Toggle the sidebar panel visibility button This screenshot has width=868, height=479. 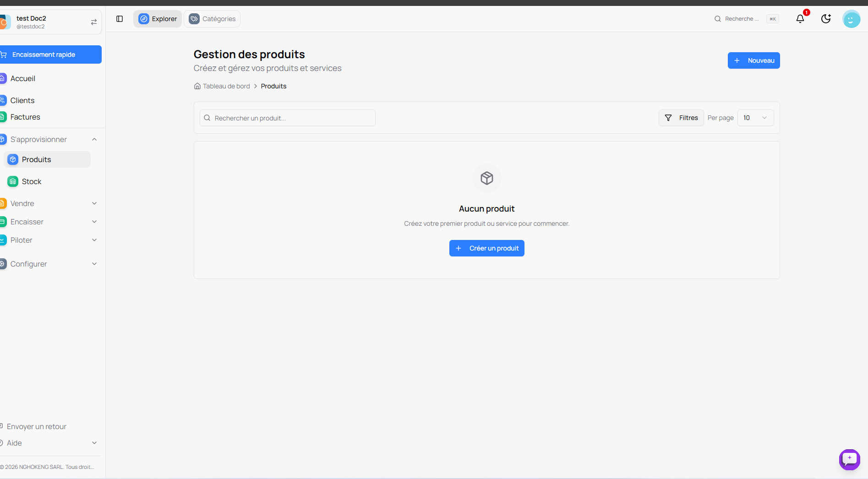[x=120, y=19]
